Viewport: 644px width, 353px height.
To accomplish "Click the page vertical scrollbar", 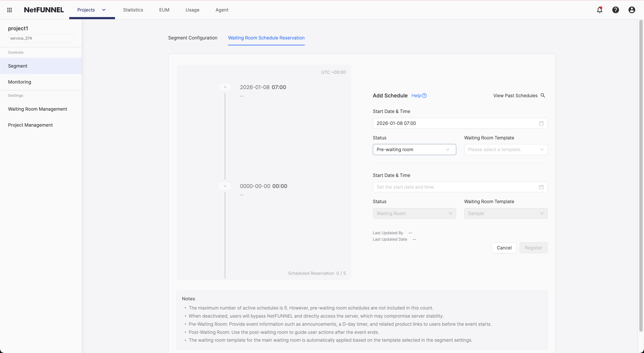I will pos(641,175).
